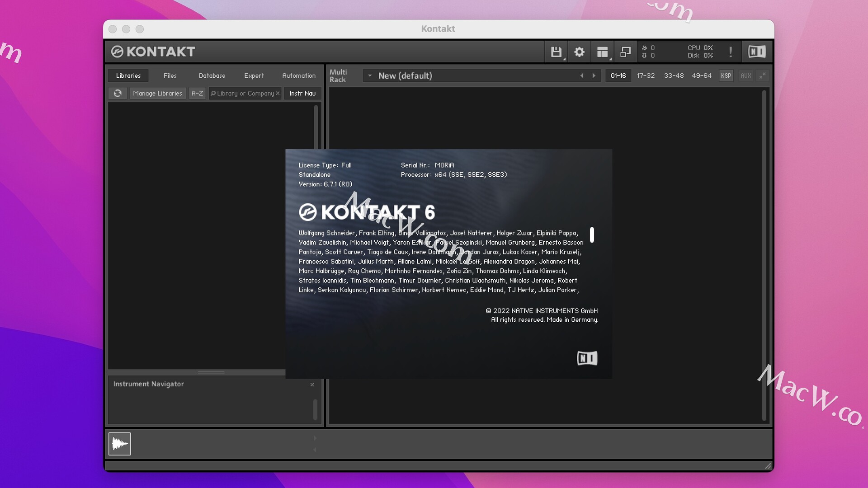Select previous multi with left arrow
The width and height of the screenshot is (868, 488).
coord(582,75)
